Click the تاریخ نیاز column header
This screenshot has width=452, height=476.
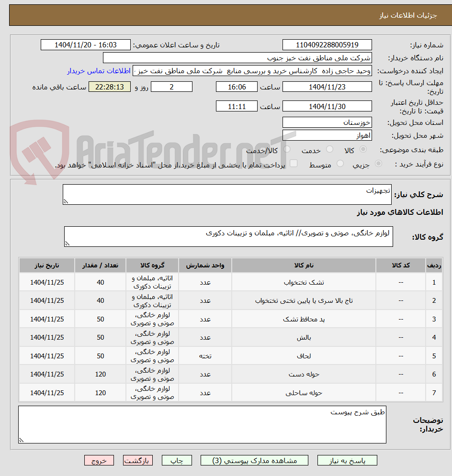(47, 266)
